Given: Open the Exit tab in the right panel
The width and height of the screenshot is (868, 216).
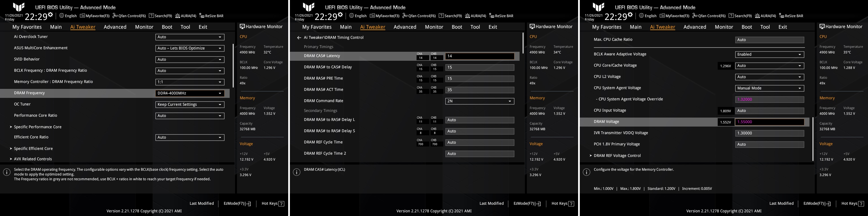Looking at the screenshot, I should 782,27.
